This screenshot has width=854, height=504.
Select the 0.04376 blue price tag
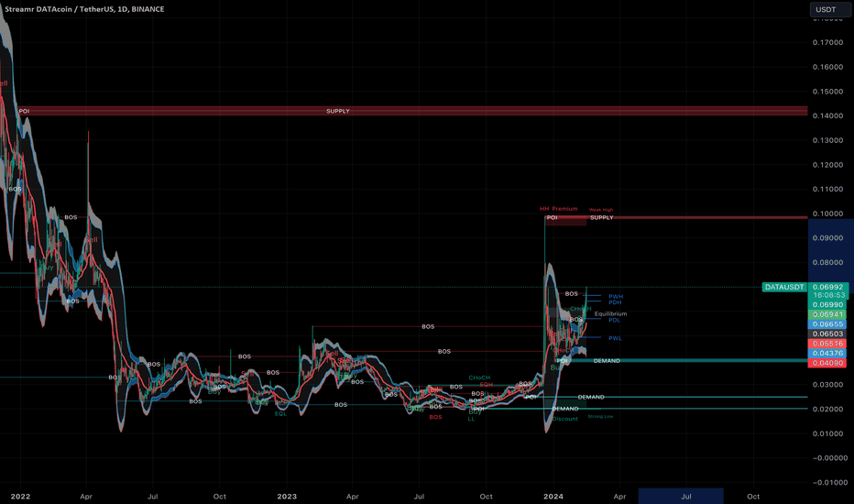(827, 353)
